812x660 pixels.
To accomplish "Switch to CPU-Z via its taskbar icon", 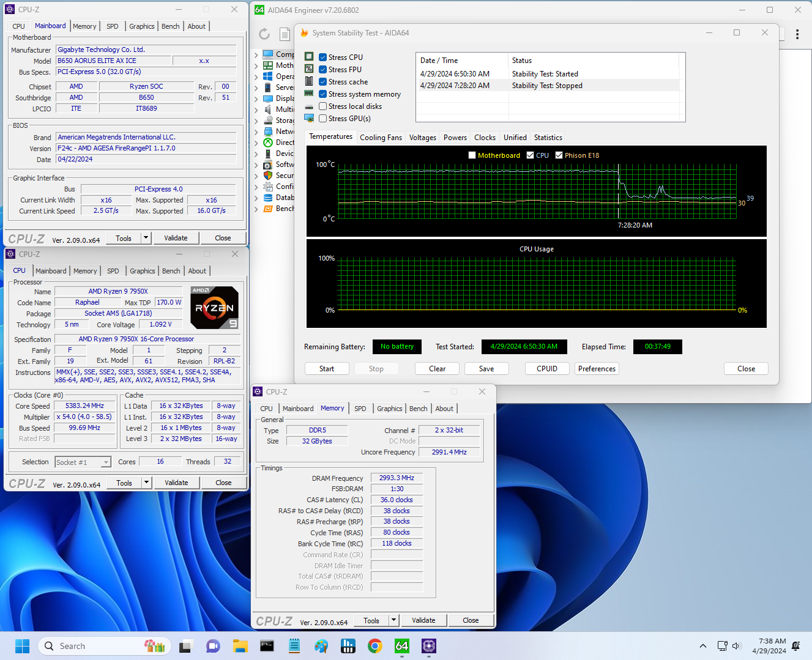I will tap(428, 646).
